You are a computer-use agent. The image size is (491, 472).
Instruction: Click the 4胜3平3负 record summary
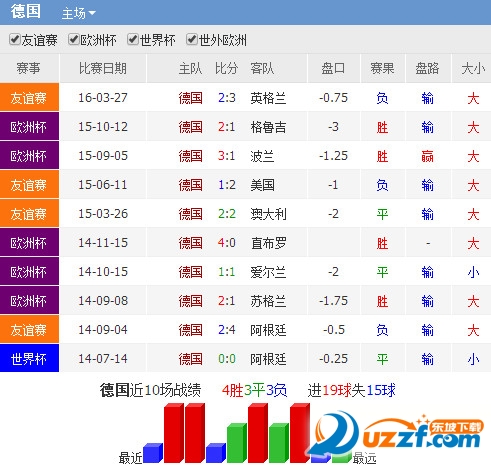(x=254, y=390)
